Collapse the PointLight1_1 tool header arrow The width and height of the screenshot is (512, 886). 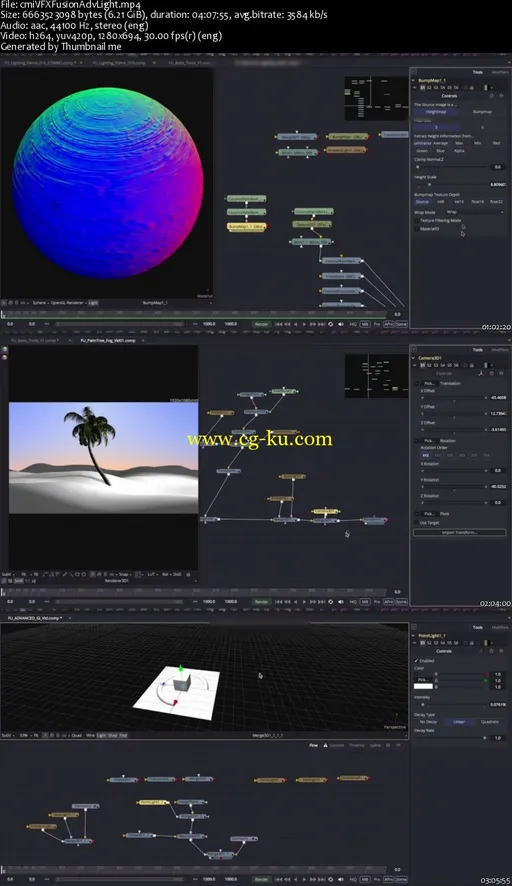coord(414,636)
